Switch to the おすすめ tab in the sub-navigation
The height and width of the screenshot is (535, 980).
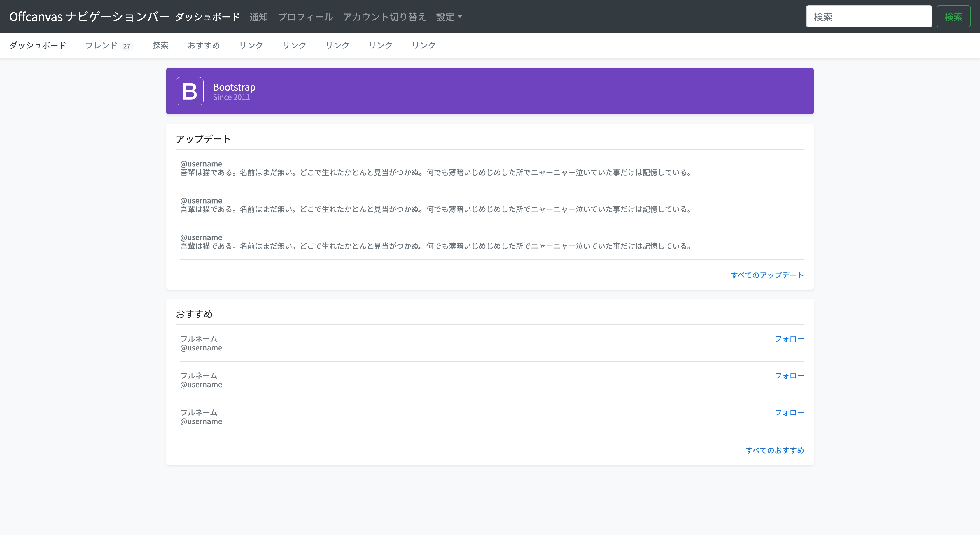(x=204, y=45)
